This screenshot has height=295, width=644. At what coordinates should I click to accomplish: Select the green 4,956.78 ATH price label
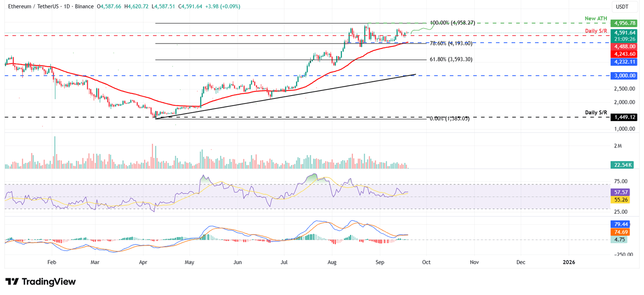coord(624,23)
